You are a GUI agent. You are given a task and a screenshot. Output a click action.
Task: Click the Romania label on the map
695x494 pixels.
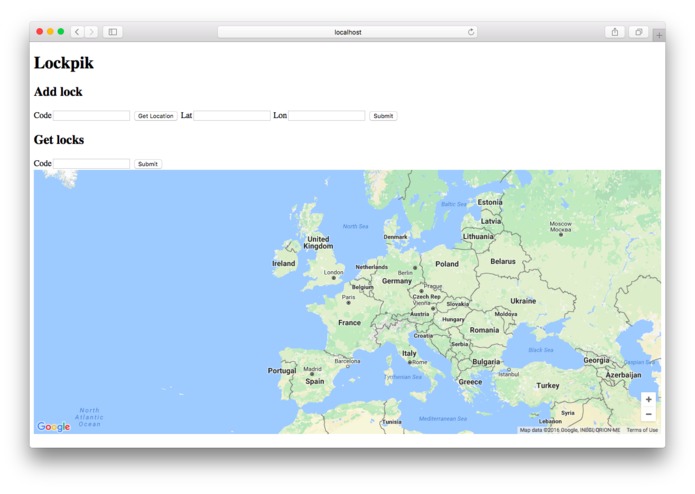click(484, 330)
